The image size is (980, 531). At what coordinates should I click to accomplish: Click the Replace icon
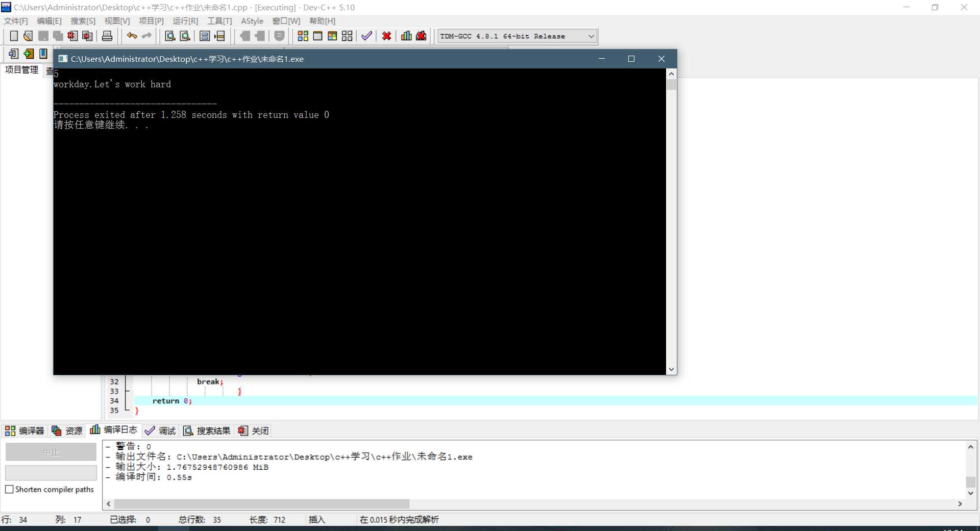tap(185, 36)
